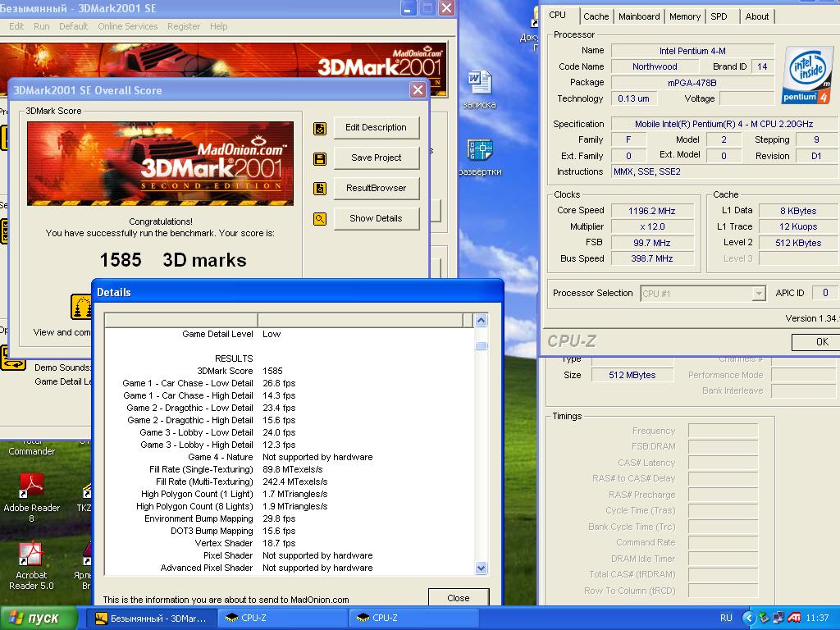Select the CPU tab in CPU-Z
This screenshot has width=840, height=630.
pos(558,15)
